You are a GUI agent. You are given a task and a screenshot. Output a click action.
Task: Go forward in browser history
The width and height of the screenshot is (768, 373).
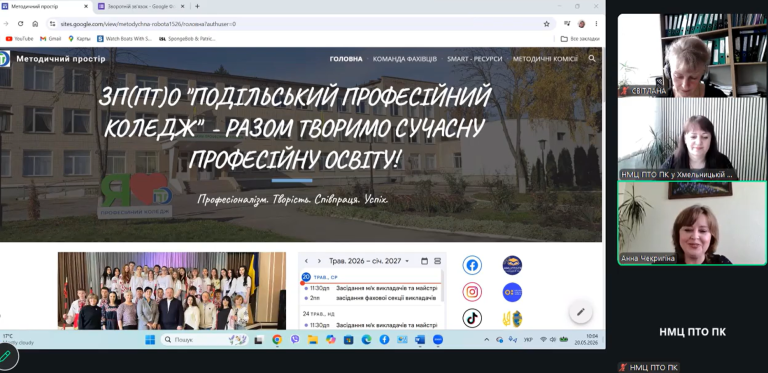tap(6, 23)
